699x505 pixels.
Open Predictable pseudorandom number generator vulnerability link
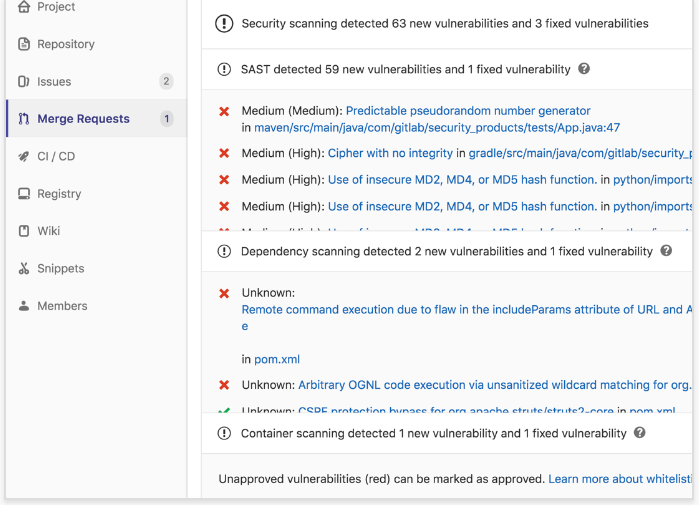(x=468, y=111)
